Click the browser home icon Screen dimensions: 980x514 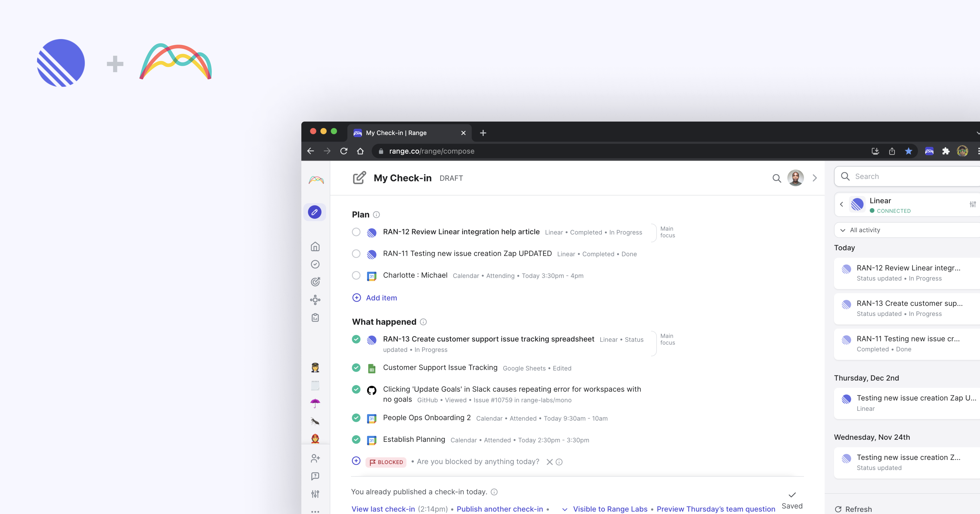[360, 151]
